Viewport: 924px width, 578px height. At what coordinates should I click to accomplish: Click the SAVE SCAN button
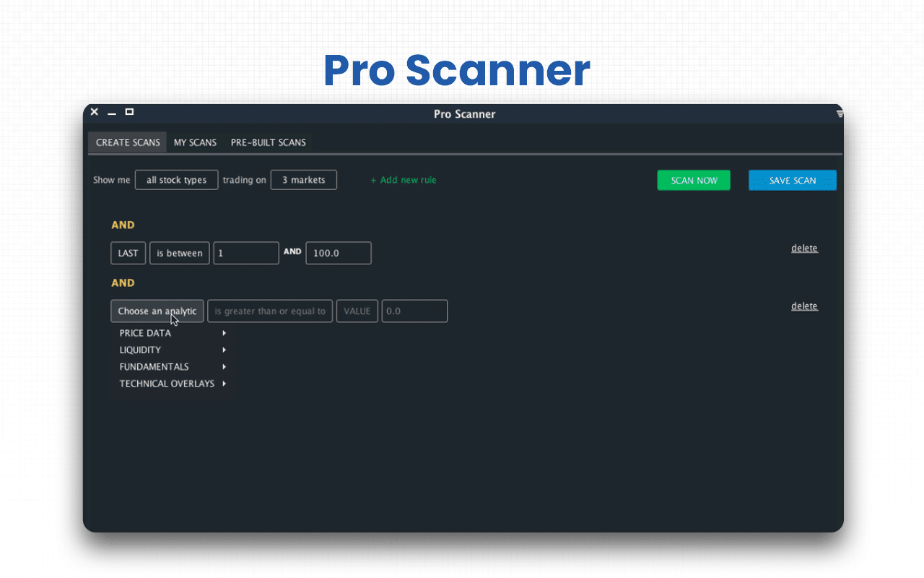tap(792, 180)
